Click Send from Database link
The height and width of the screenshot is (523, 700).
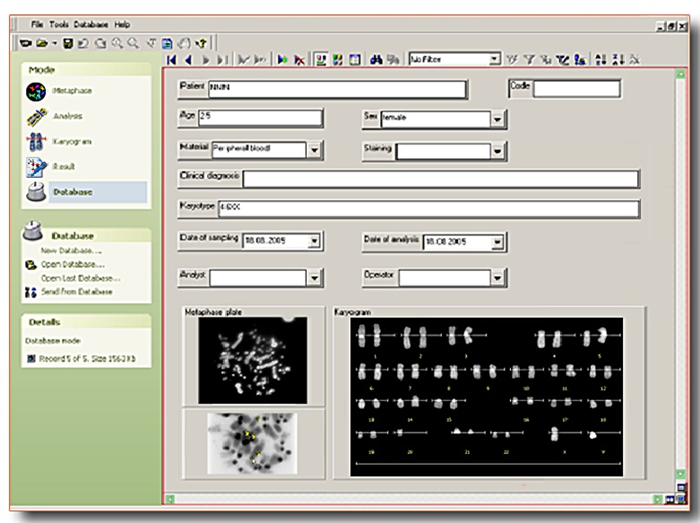75,291
